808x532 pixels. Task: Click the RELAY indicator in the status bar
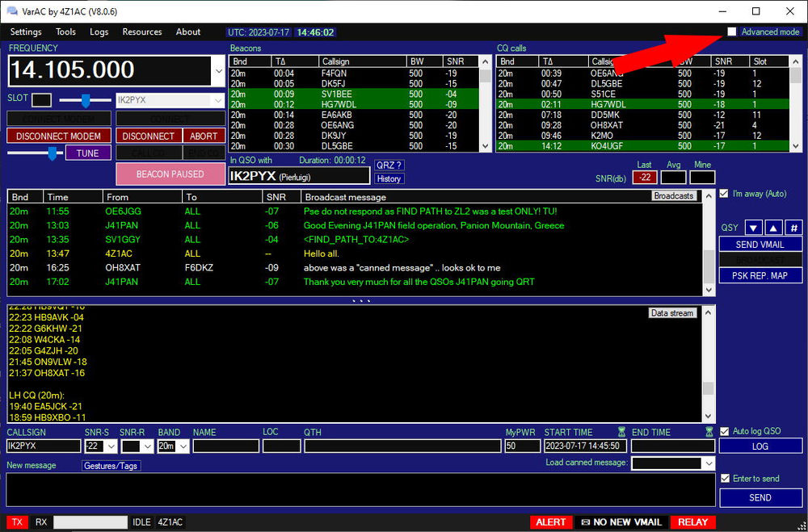point(692,522)
